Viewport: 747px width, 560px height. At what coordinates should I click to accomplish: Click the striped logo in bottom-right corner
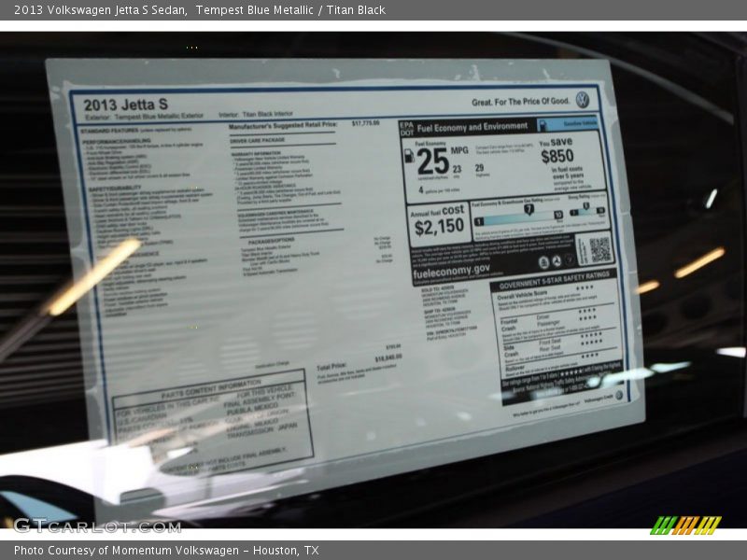[x=685, y=525]
